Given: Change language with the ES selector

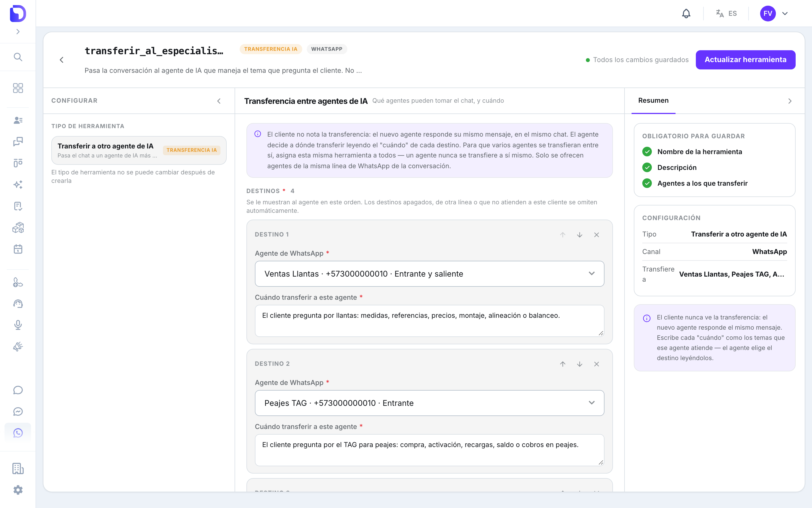Looking at the screenshot, I should (x=726, y=14).
